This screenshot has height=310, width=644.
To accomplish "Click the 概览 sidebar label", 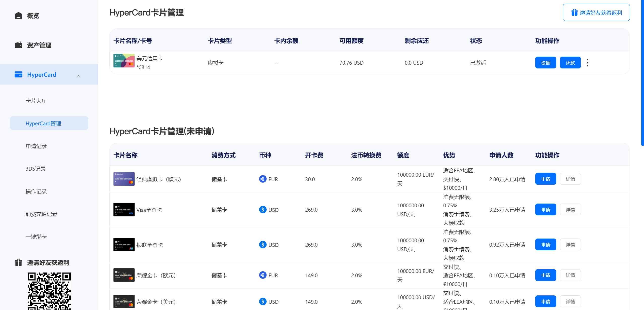I will [33, 16].
